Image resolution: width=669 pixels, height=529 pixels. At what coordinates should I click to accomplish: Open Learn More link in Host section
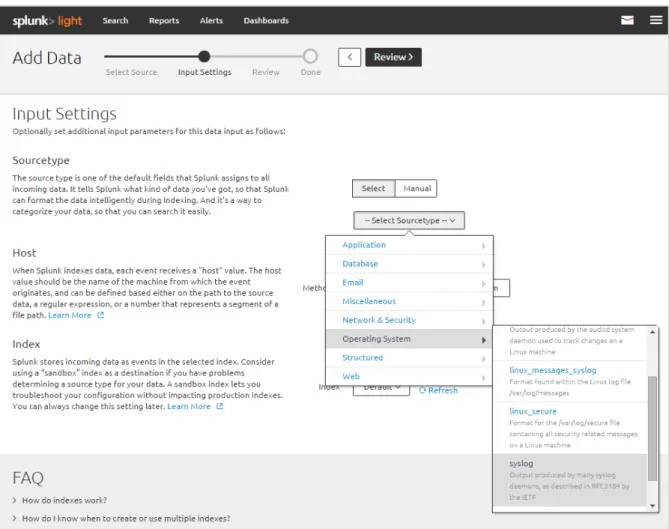click(70, 315)
